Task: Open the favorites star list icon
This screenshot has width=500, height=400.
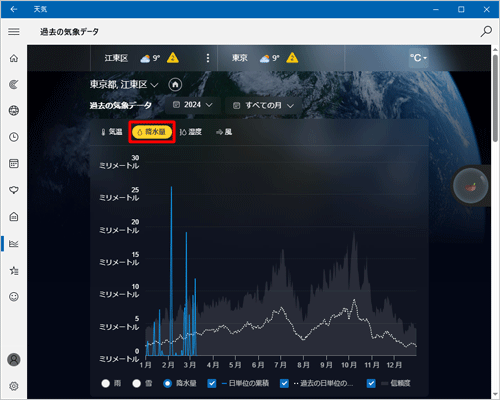Action: tap(14, 270)
